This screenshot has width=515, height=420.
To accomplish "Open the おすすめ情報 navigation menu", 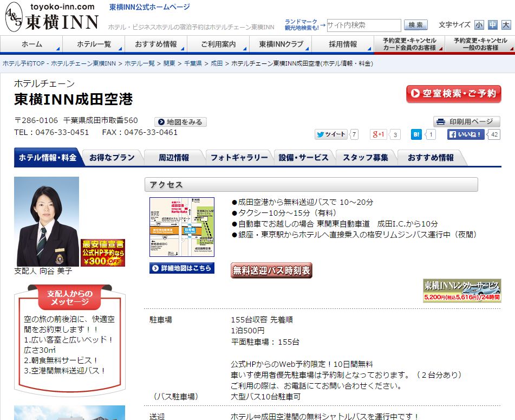I will click(x=156, y=44).
